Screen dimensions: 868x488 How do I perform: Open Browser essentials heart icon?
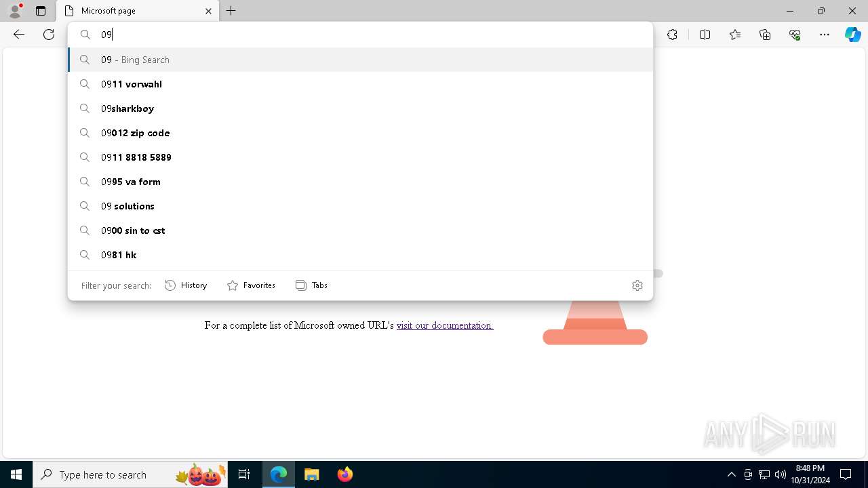coord(795,35)
